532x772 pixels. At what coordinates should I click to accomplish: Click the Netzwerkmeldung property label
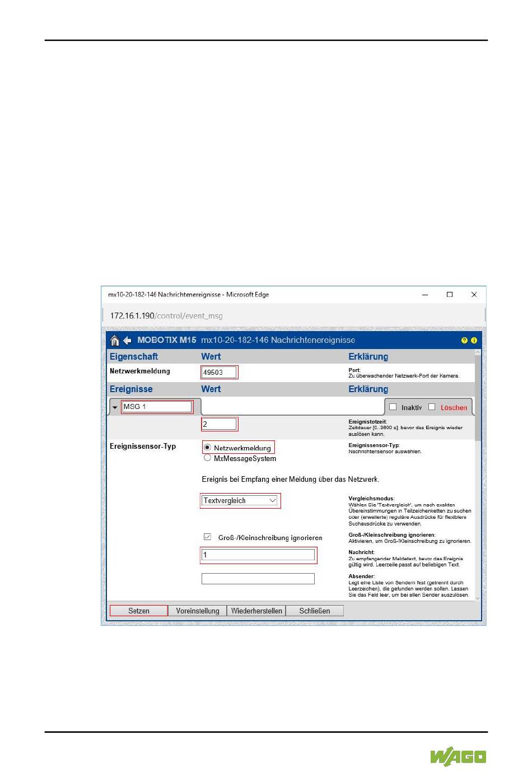point(140,371)
